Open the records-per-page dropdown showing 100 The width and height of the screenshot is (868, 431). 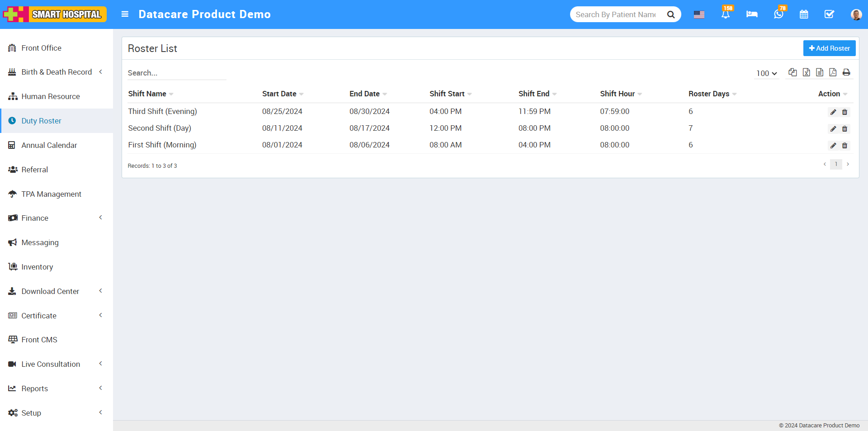click(766, 73)
